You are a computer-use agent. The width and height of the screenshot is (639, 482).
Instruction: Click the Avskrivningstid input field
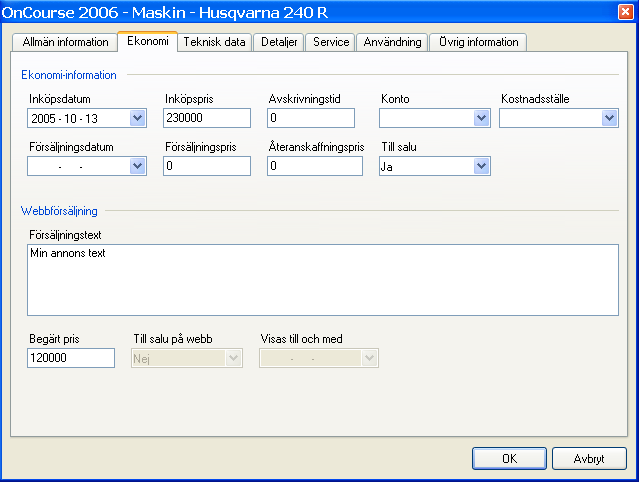pos(311,118)
